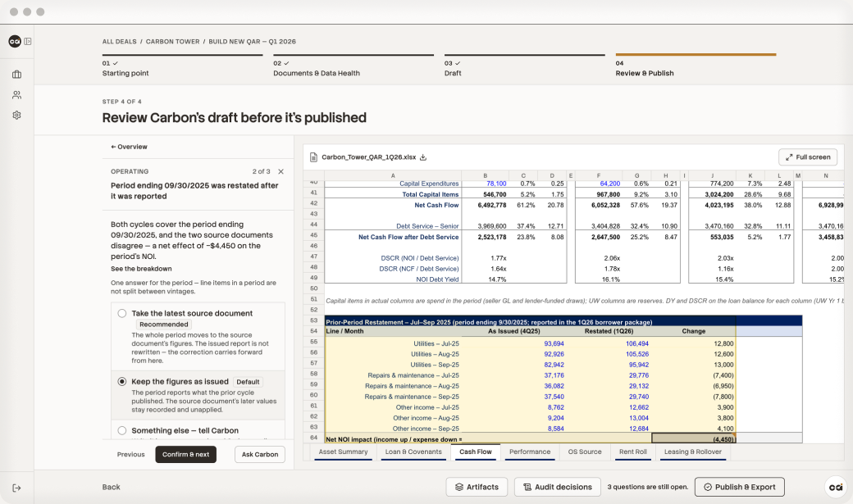Click 'Total Capital Items' row label

(431, 195)
